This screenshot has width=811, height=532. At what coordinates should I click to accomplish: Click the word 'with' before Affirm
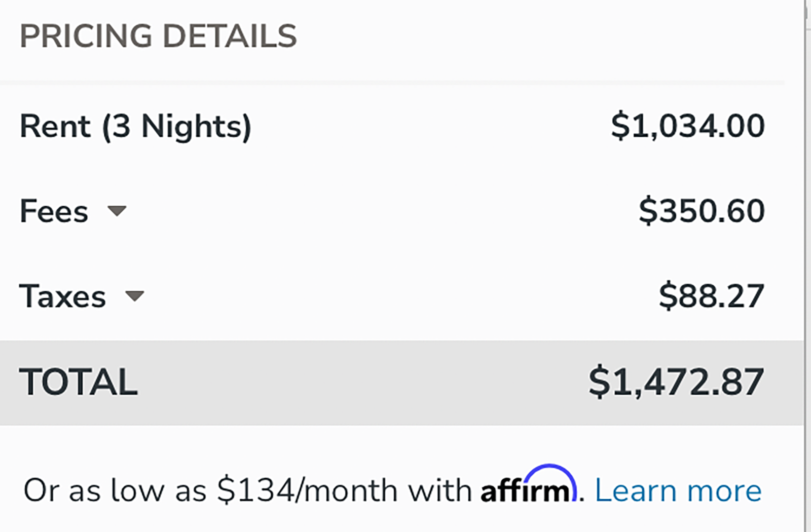(439, 490)
